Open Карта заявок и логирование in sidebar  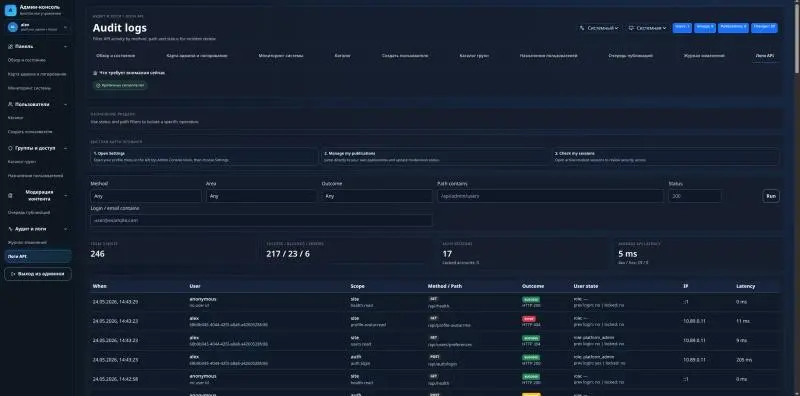pos(37,74)
